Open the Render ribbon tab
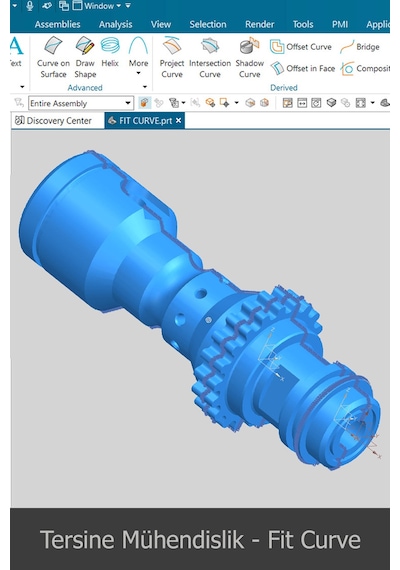This screenshot has height=570, width=400. click(260, 24)
